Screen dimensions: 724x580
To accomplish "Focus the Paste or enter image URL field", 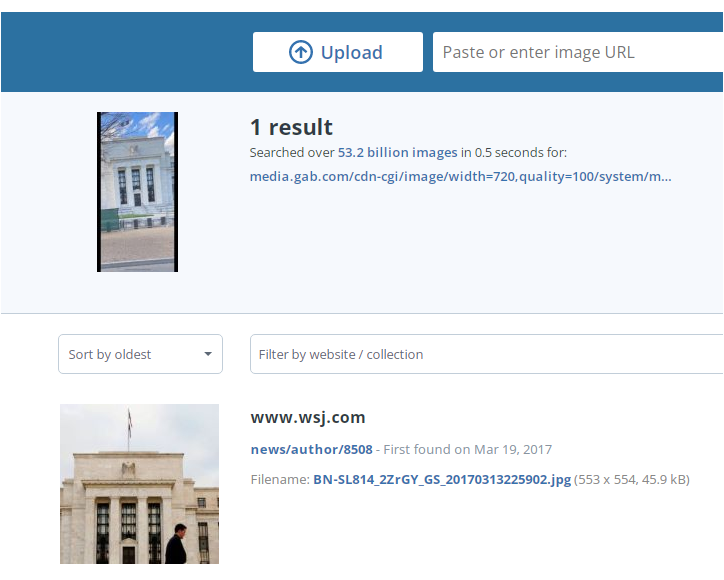I will [578, 52].
